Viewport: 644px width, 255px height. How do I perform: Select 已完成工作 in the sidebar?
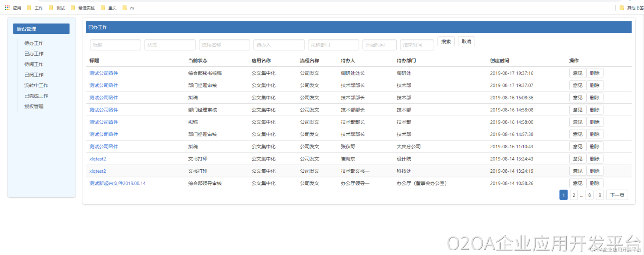point(36,96)
